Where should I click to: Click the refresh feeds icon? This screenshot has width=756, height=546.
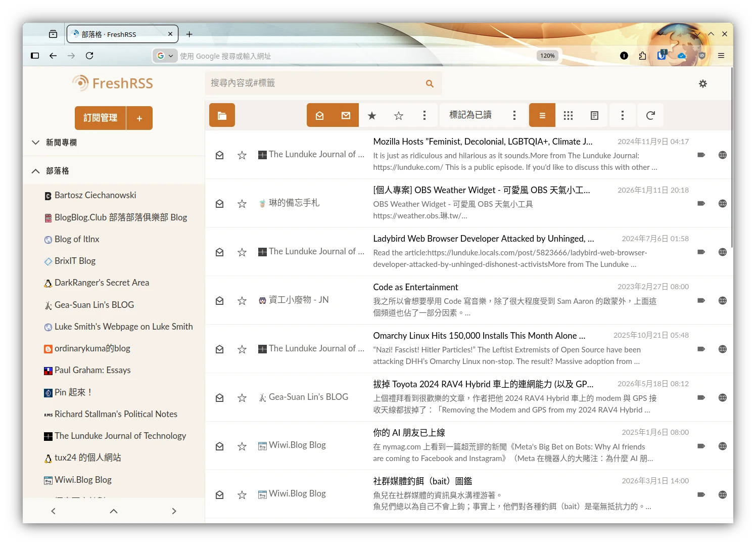pos(650,116)
